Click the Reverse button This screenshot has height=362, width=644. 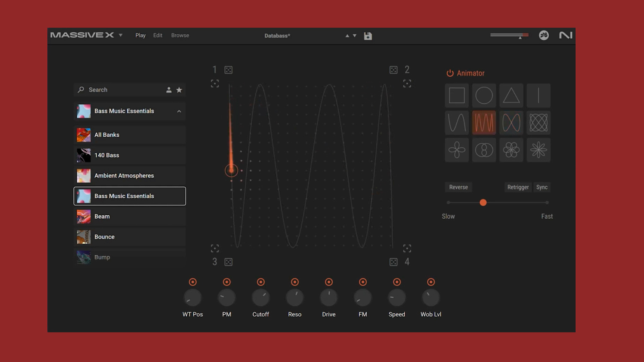click(x=459, y=187)
